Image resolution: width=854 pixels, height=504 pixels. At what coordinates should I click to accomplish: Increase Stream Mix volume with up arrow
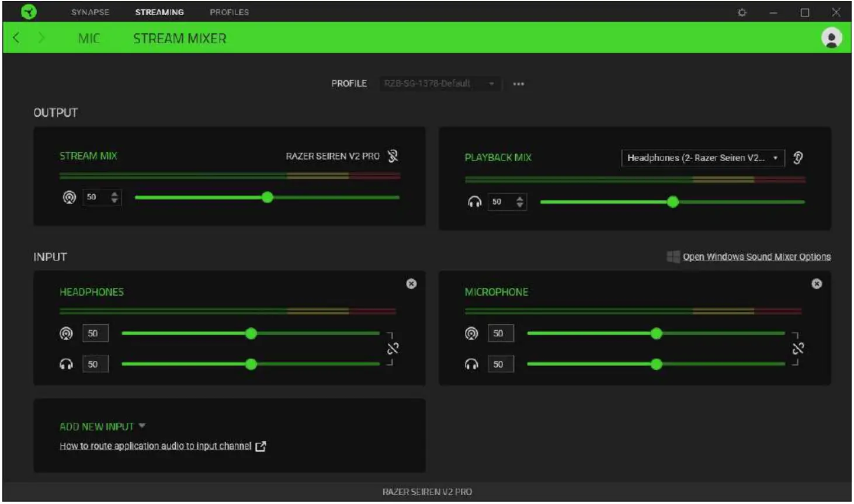114,194
